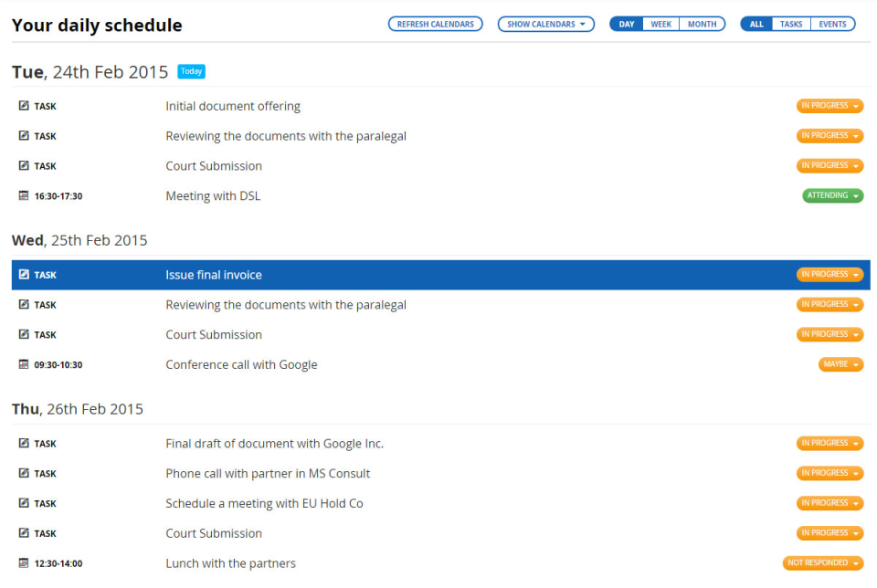
Task: Open the MAYBE status dropdown for Conference call
Action: (x=840, y=364)
